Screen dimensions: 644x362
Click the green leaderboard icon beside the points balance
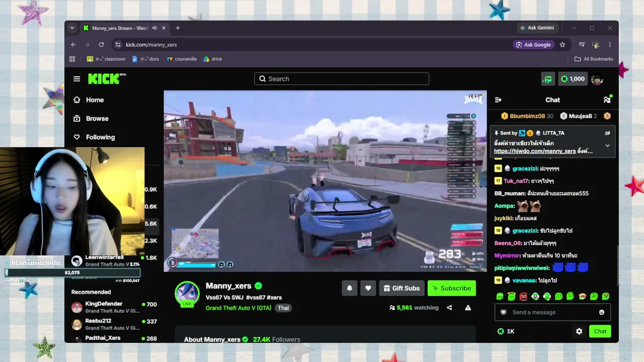click(x=547, y=79)
